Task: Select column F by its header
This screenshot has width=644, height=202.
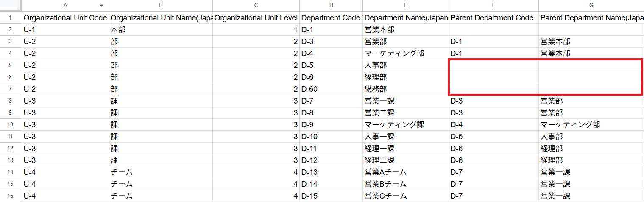Action: tap(493, 6)
